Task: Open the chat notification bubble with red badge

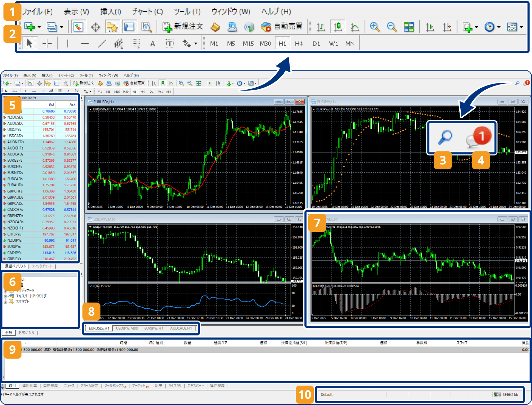Action: click(x=479, y=137)
